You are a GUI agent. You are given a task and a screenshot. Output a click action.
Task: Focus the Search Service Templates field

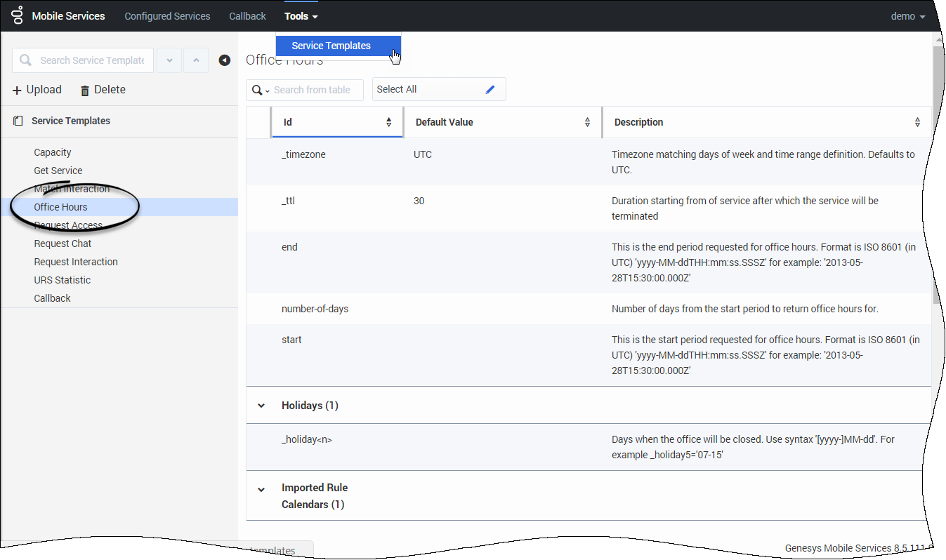(x=83, y=60)
